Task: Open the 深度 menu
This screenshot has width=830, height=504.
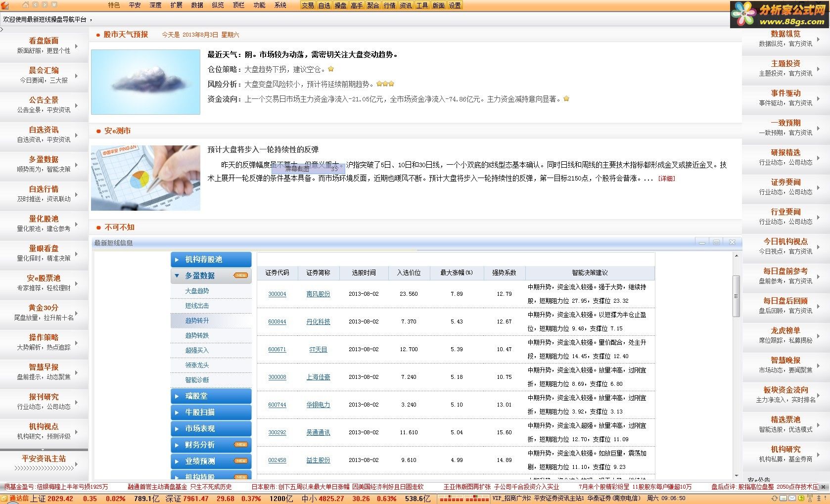Action: pos(155,5)
